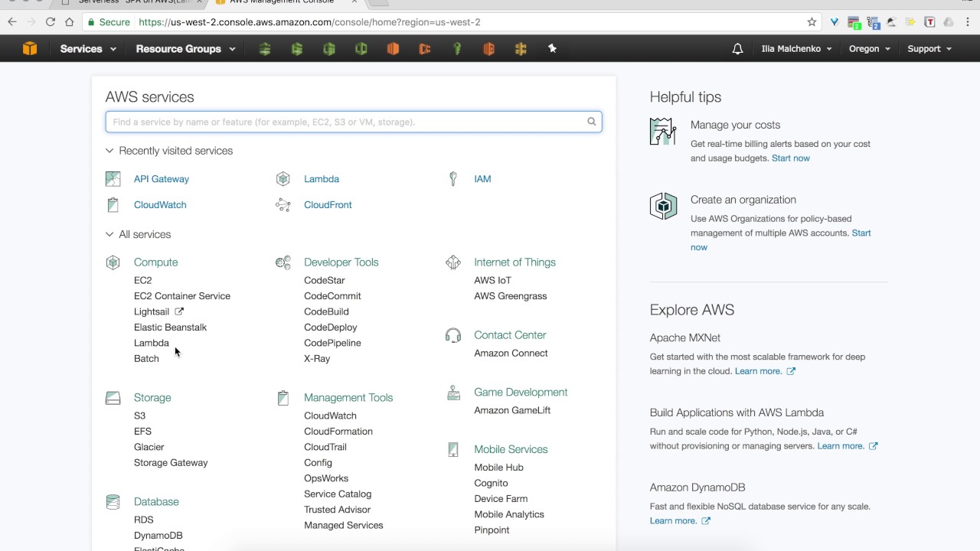Open AWS IoT service
Screen dimensions: 980x551
point(492,281)
